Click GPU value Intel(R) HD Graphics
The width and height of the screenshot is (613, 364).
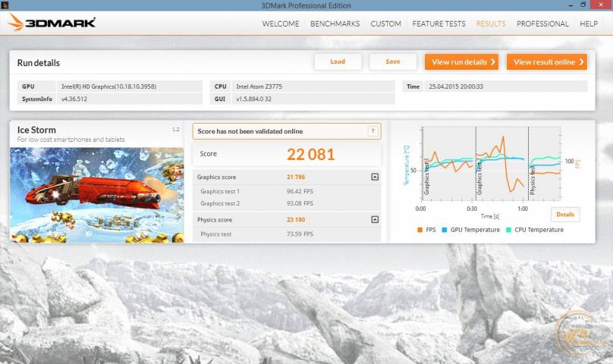pos(108,86)
